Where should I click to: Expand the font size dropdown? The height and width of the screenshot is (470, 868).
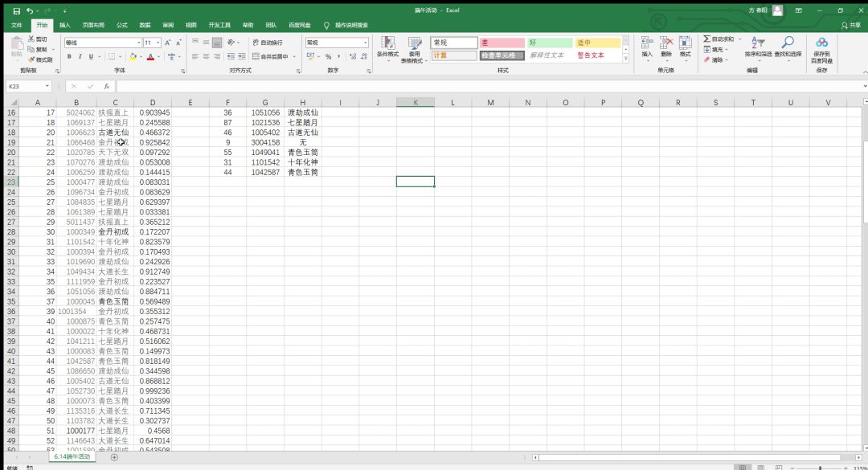pos(158,43)
